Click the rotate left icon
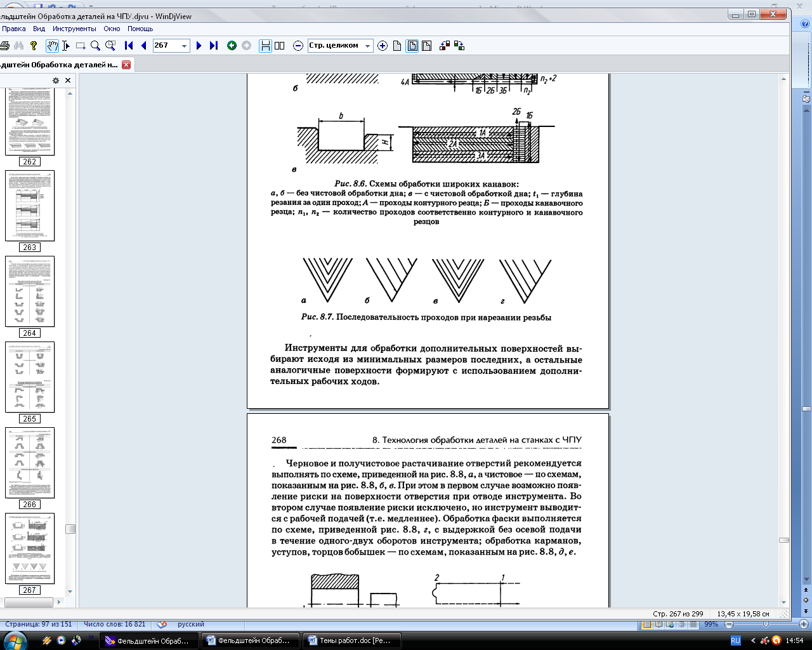The height and width of the screenshot is (650, 812). click(x=445, y=46)
